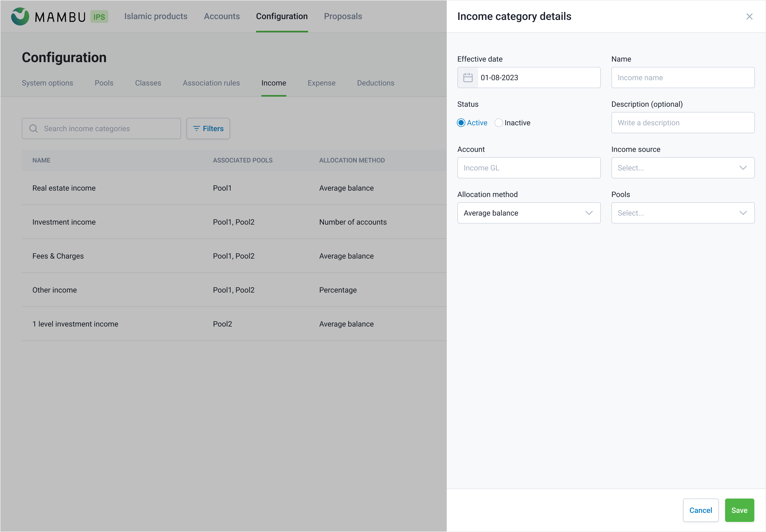The image size is (766, 532).
Task: Focus the Income GL account field
Action: pos(528,168)
